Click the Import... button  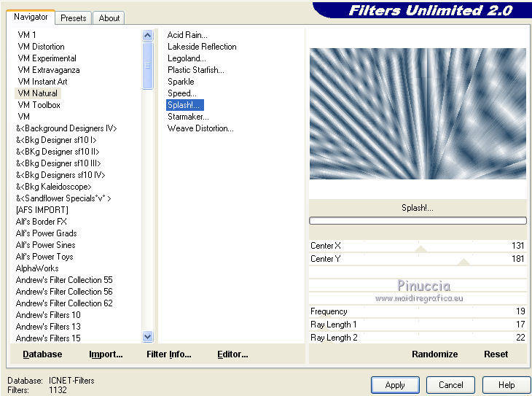tap(106, 354)
